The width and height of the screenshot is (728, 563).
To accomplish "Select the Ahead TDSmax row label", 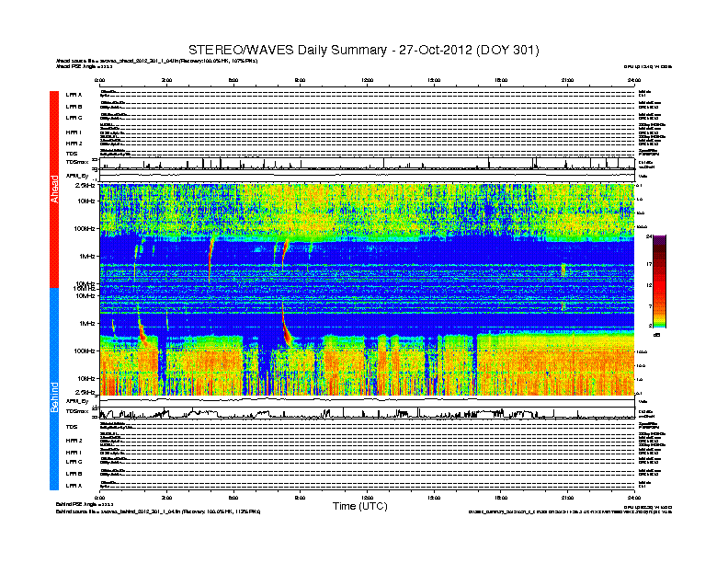I will 75,163.
